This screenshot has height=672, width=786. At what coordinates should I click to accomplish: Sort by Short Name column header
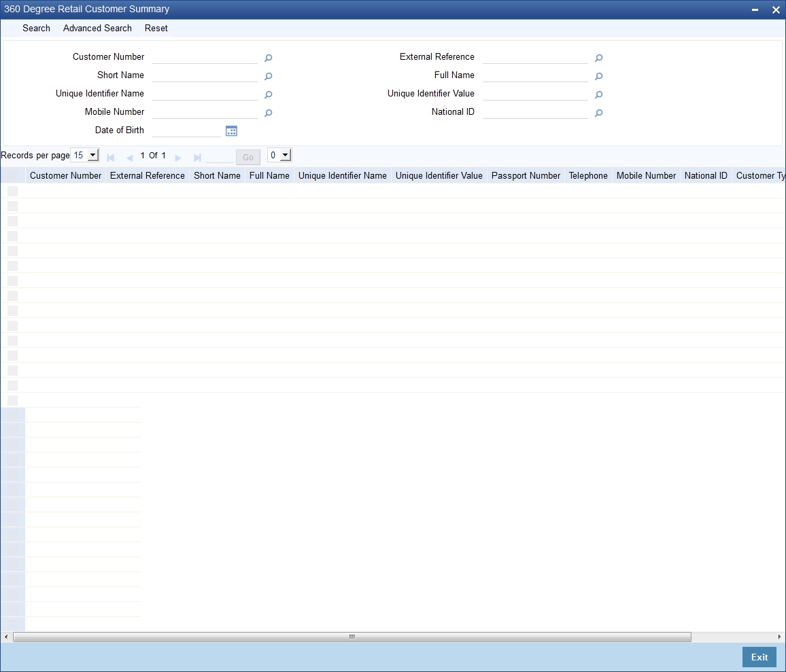[217, 175]
